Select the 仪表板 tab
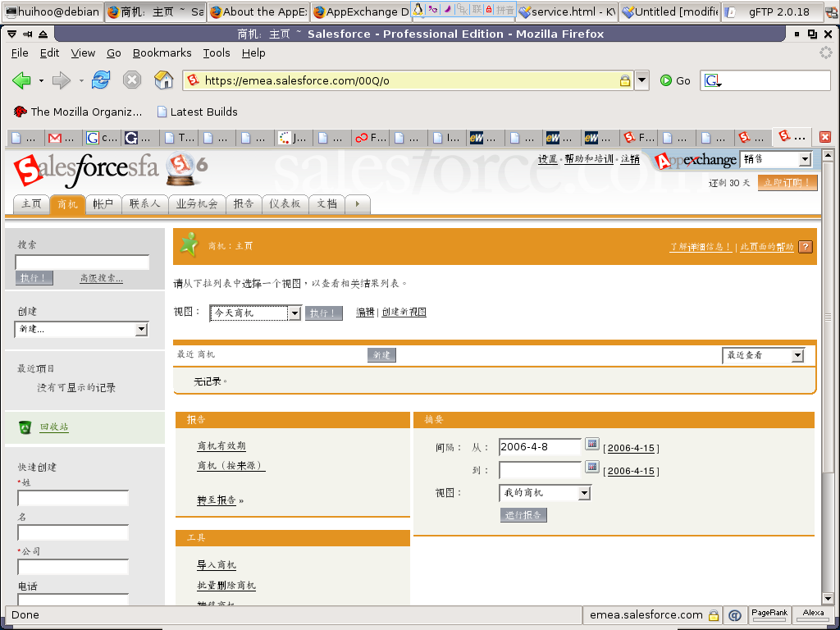The width and height of the screenshot is (840, 630). point(285,204)
